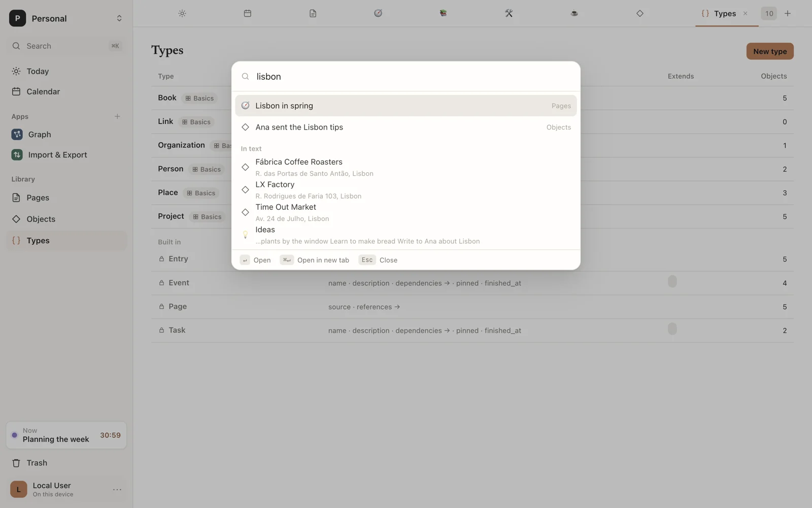812x508 pixels.
Task: Add a new app with plus icon
Action: (117, 116)
